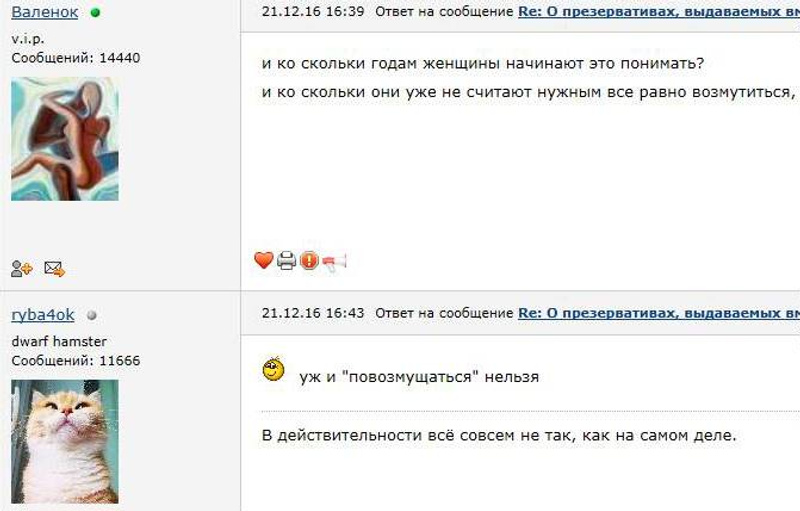
Task: Open Валенок user profile link
Action: [45, 12]
